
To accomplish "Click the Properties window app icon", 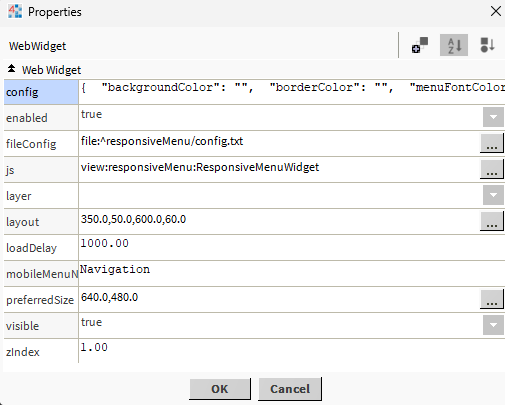I will 15,11.
